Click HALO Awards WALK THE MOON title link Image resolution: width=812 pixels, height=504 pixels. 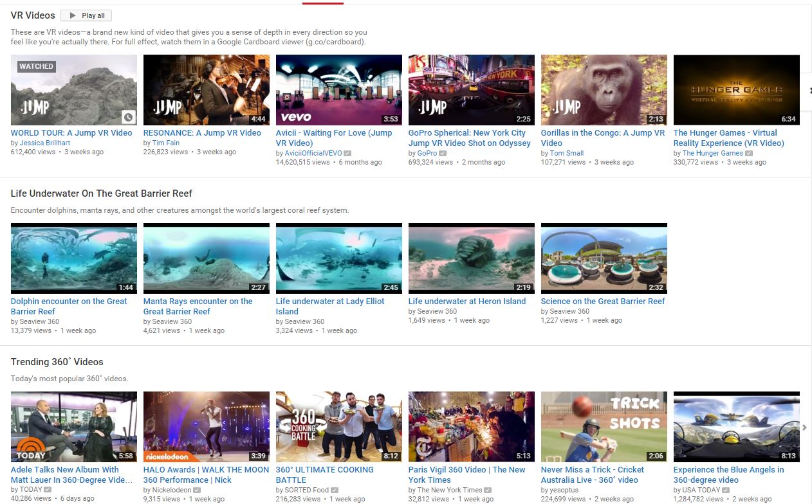pos(207,475)
